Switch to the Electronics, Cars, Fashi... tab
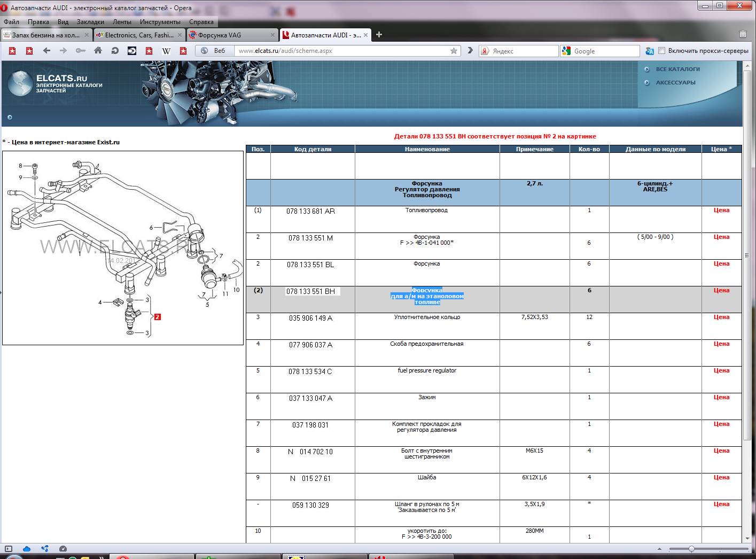Image resolution: width=756 pixels, height=559 pixels. click(139, 35)
